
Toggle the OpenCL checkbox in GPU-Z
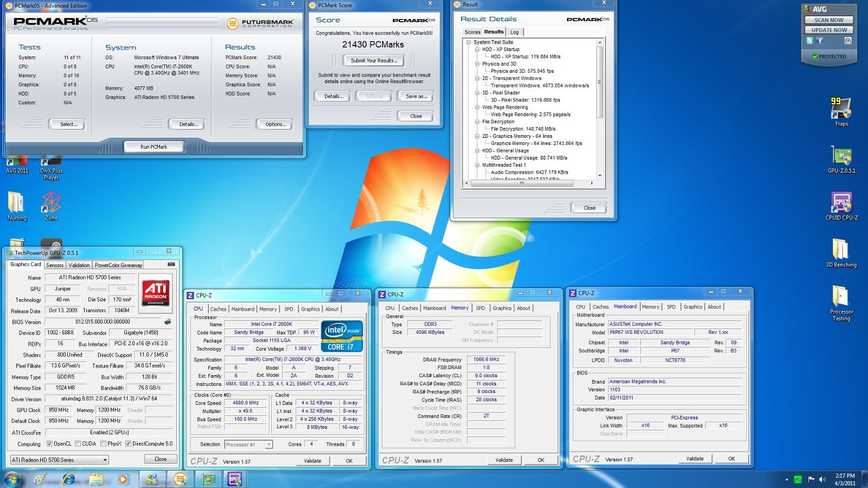(x=49, y=443)
